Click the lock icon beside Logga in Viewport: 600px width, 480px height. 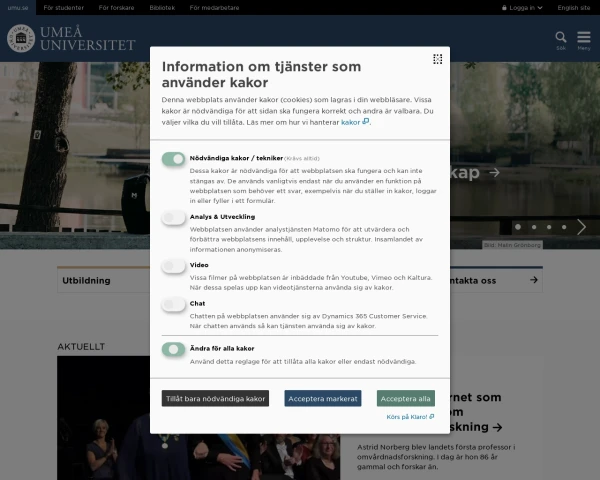504,8
